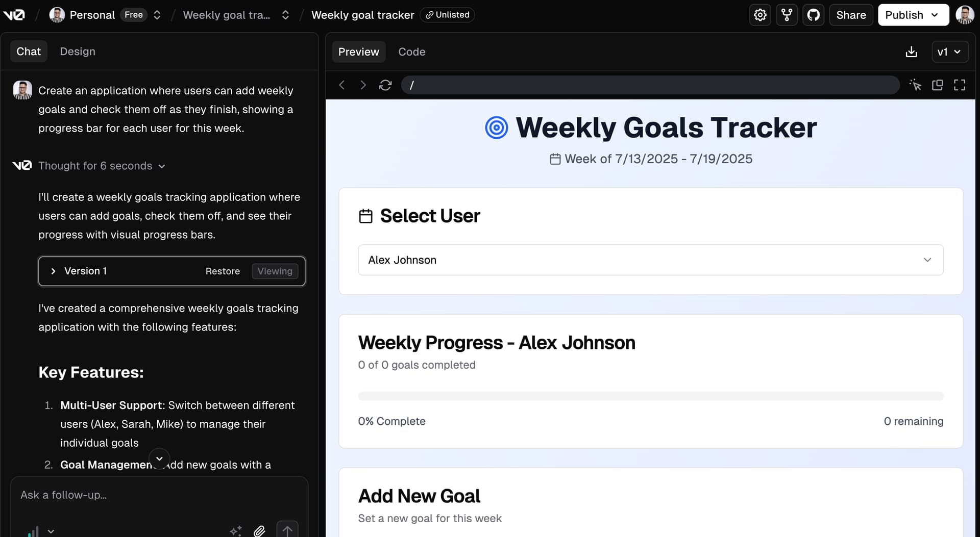980x537 pixels.
Task: Expand the Version 1 disclosure arrow
Action: tap(53, 271)
